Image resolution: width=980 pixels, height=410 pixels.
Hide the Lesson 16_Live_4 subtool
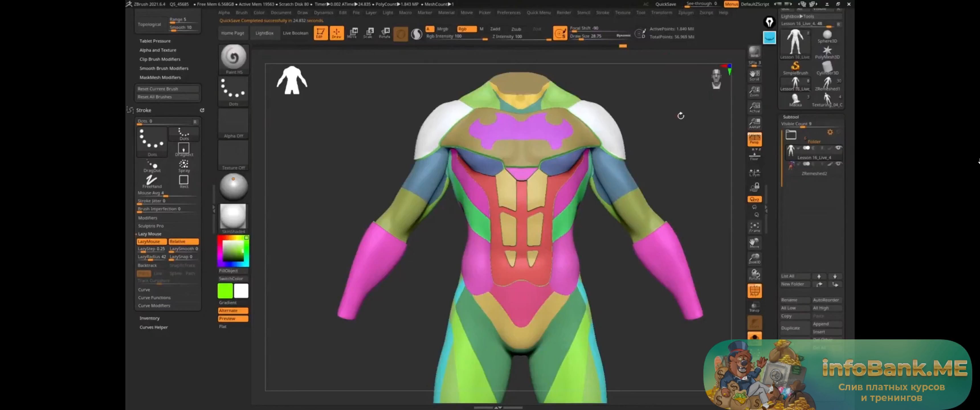[838, 147]
